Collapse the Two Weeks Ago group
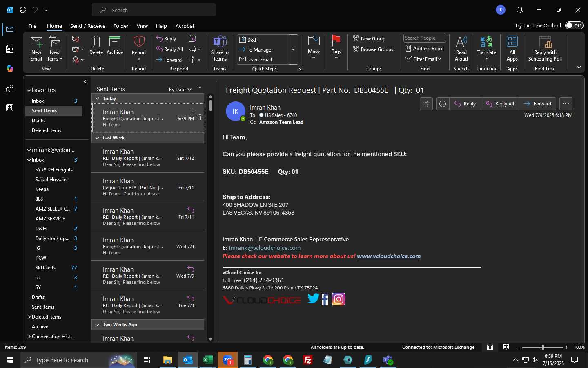Viewport: 588px width, 368px height. pos(97,325)
